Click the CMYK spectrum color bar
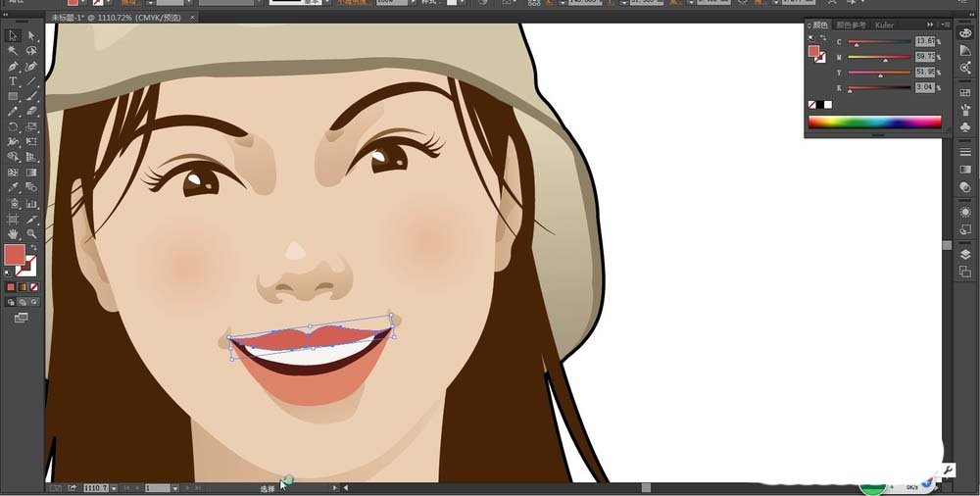The height and width of the screenshot is (496, 980). tap(874, 123)
